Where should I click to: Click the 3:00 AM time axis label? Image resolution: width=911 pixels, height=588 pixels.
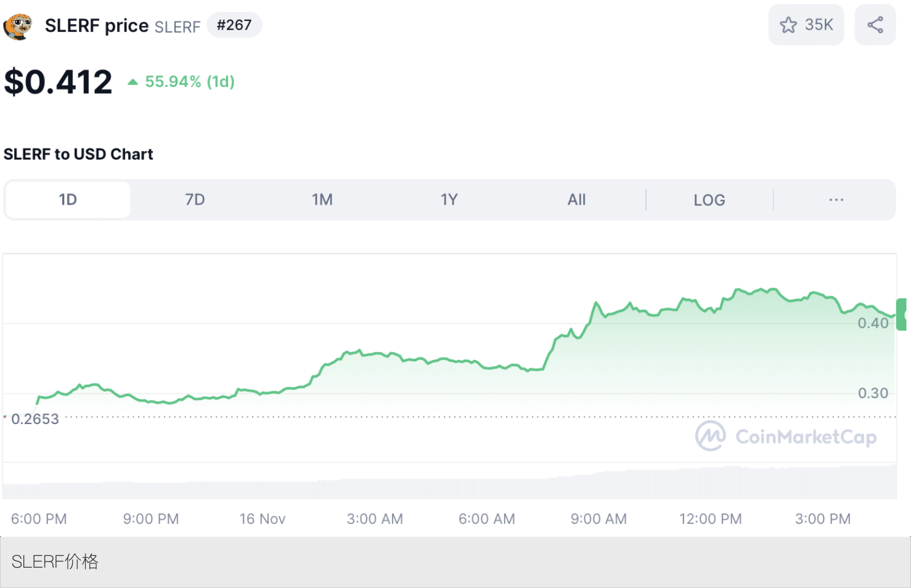(x=375, y=519)
